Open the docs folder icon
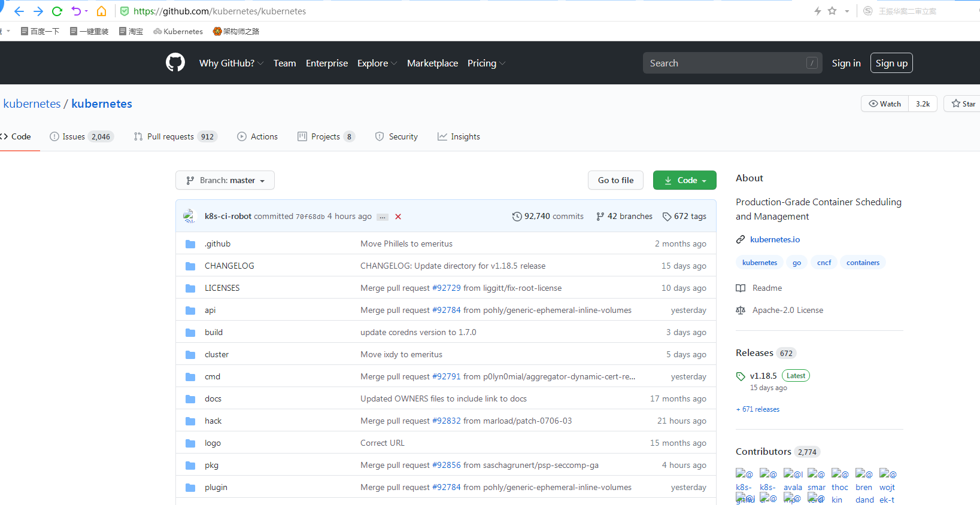980x505 pixels. click(x=190, y=399)
